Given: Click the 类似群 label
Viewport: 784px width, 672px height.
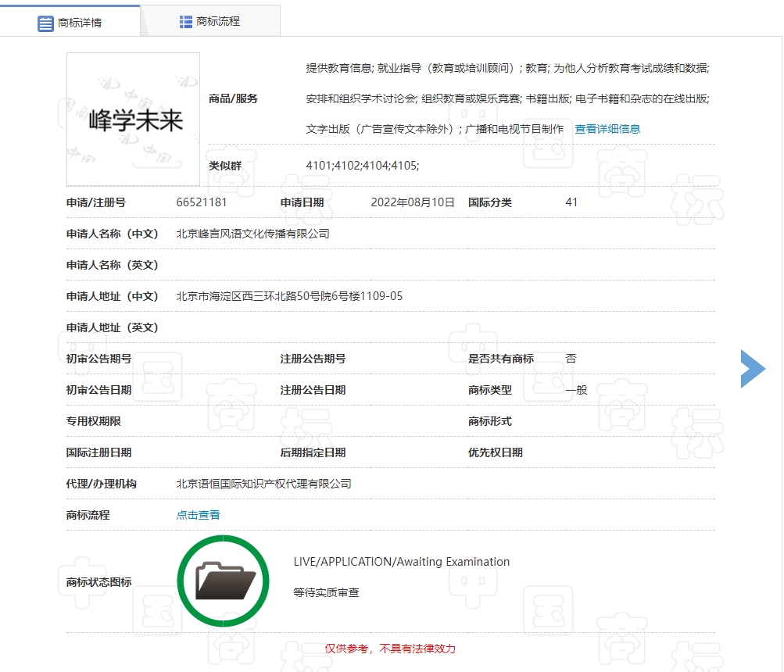Looking at the screenshot, I should (x=225, y=166).
